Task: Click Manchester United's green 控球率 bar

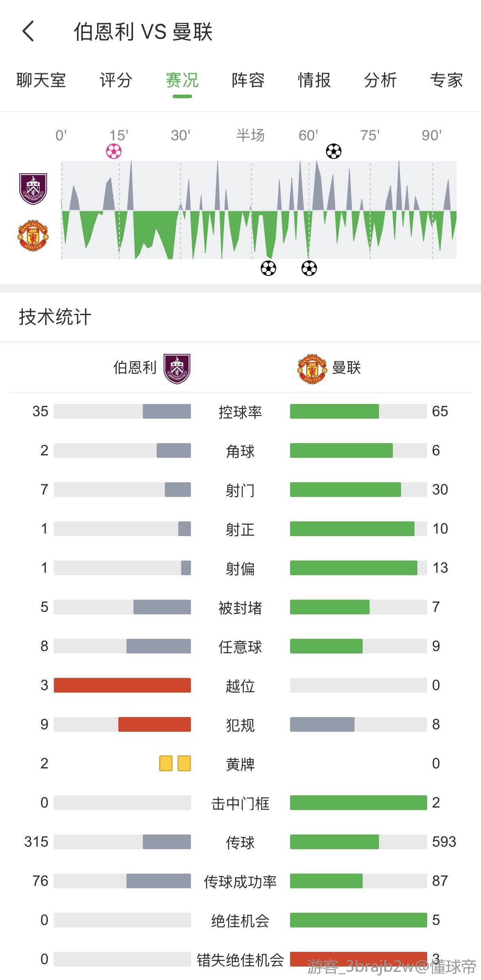Action: pyautogui.click(x=335, y=411)
